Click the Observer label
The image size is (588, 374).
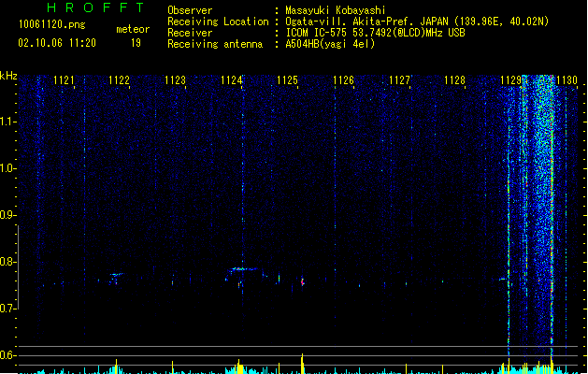point(190,10)
